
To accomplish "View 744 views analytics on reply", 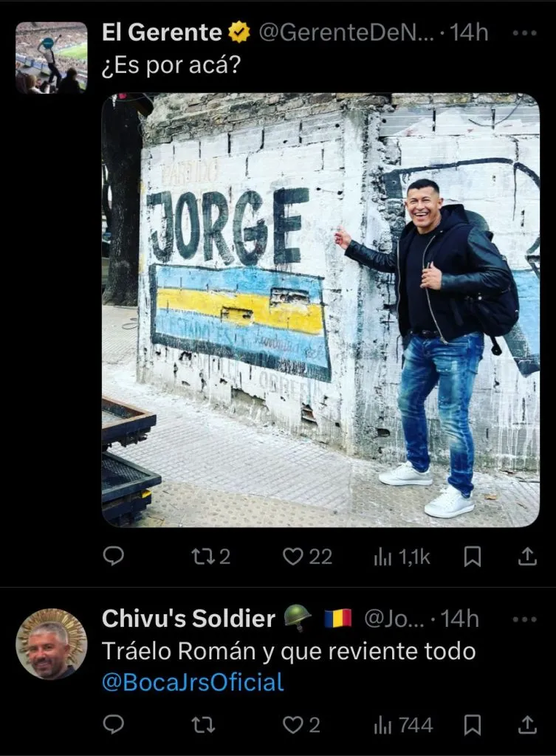I will tap(404, 725).
